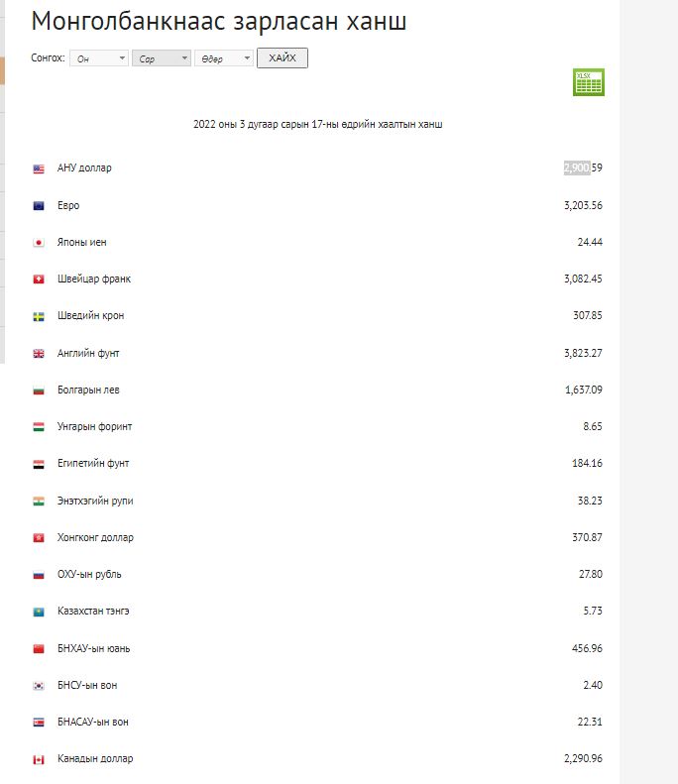Click the Swiss flag icon
678x784 pixels.
[39, 280]
